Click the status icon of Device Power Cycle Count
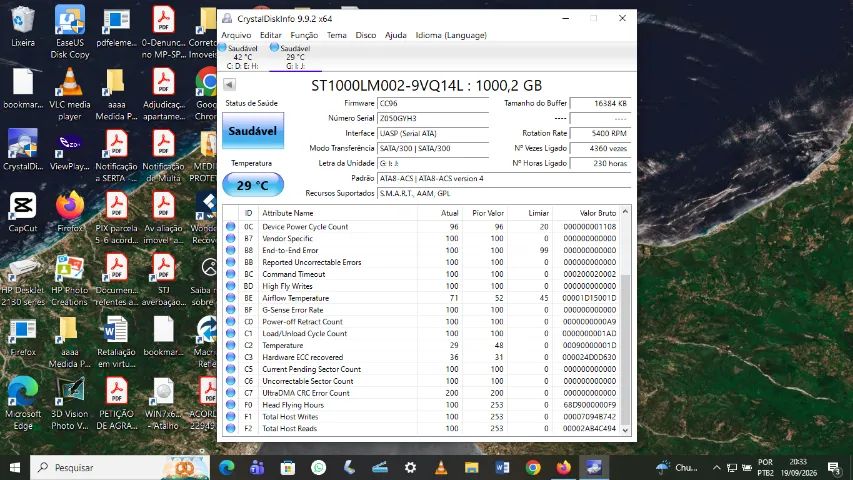This screenshot has height=480, width=853. pyautogui.click(x=231, y=226)
